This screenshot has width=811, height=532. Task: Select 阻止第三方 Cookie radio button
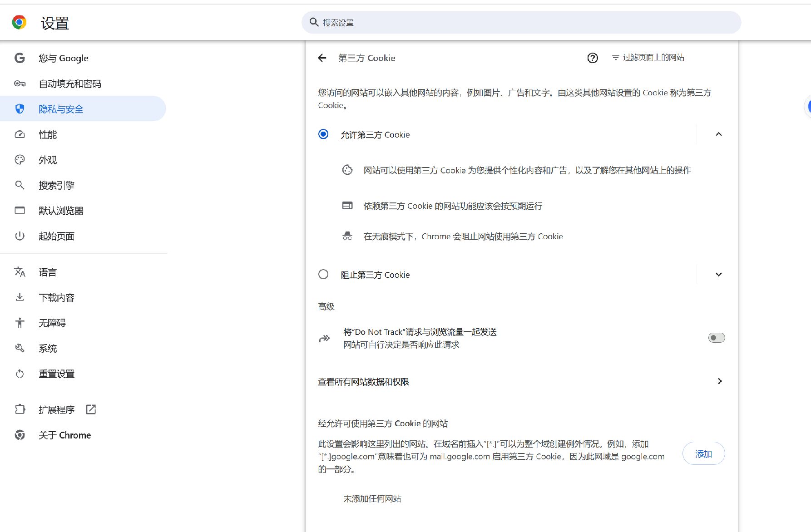[x=323, y=275]
